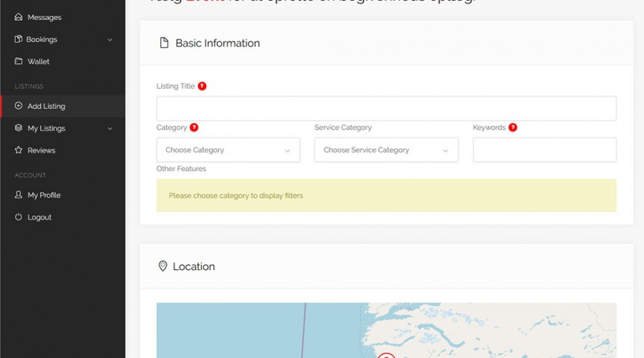Click the Reviews star icon
644x358 pixels.
pyautogui.click(x=19, y=150)
